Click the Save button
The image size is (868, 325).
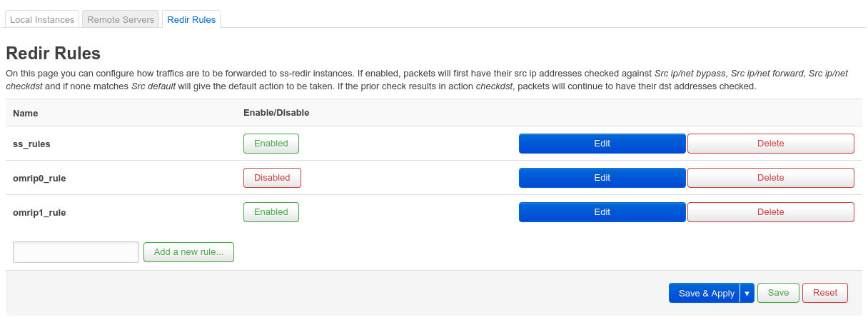(x=778, y=293)
